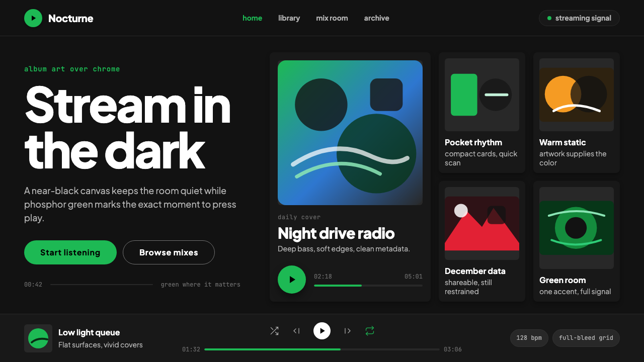This screenshot has height=362, width=644.
Task: Open the Pocket rhythm card artwork
Action: point(482,95)
